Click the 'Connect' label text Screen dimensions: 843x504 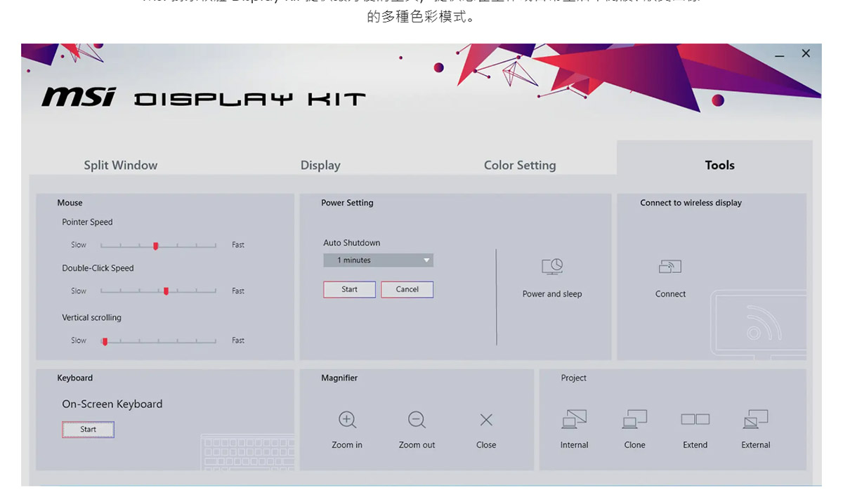click(670, 294)
